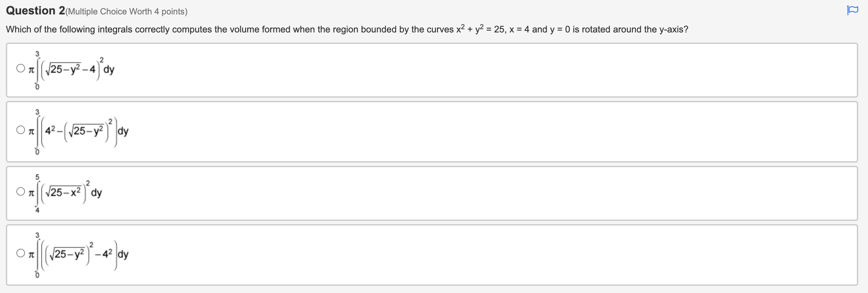This screenshot has width=868, height=293.
Task: Click the lower limit 4 on the third integral
Action: (x=37, y=210)
